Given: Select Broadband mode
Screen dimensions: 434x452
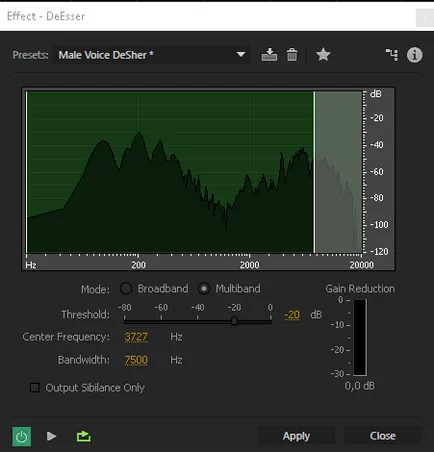Looking at the screenshot, I should pyautogui.click(x=126, y=289).
